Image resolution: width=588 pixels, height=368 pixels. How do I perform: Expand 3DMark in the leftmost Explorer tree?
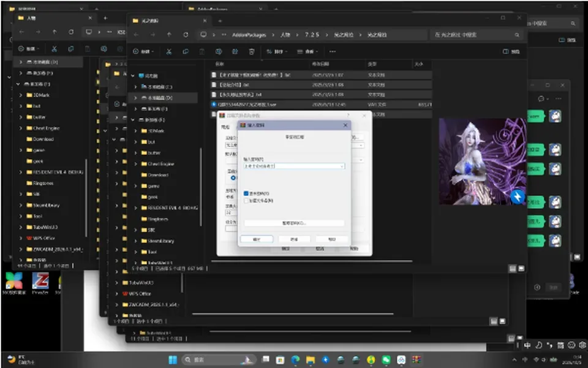tap(21, 95)
